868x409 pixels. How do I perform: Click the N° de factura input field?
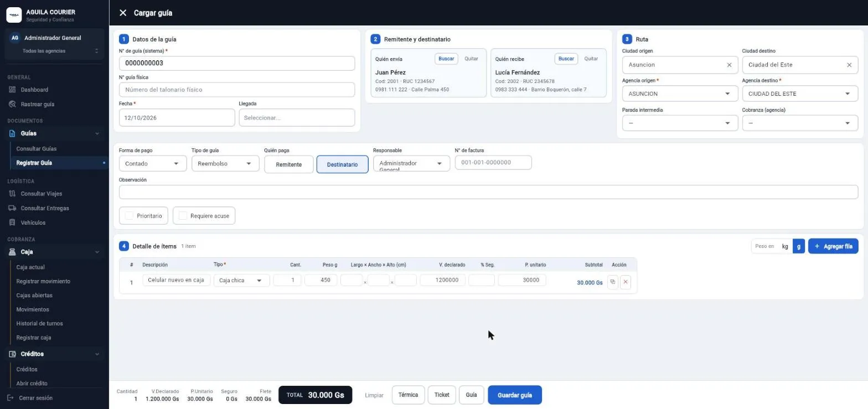coord(493,163)
